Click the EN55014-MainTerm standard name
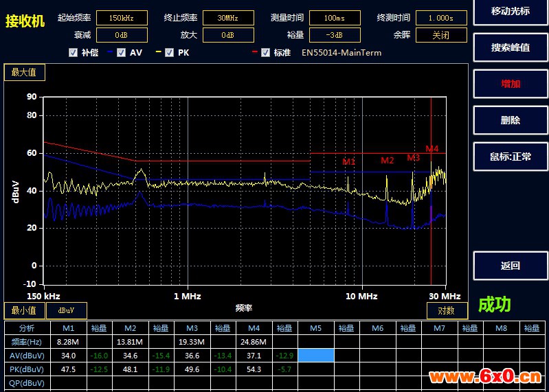This screenshot has height=392, width=549. tap(341, 53)
